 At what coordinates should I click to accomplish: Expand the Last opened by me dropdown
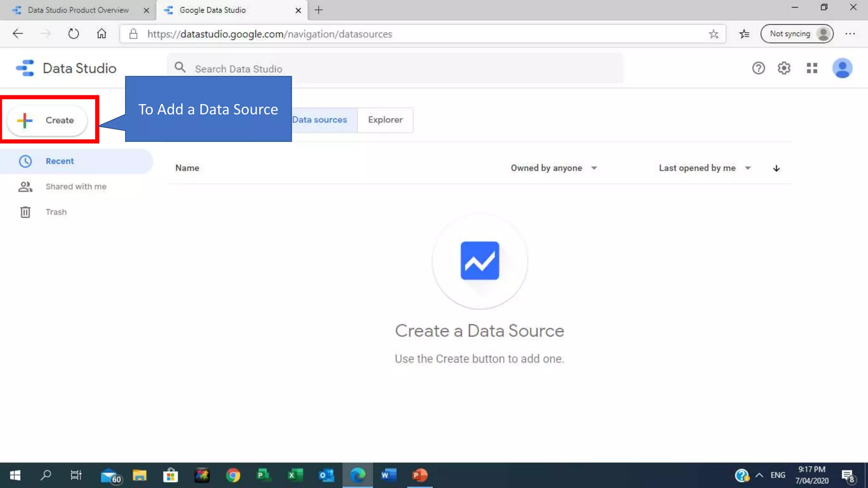[705, 168]
